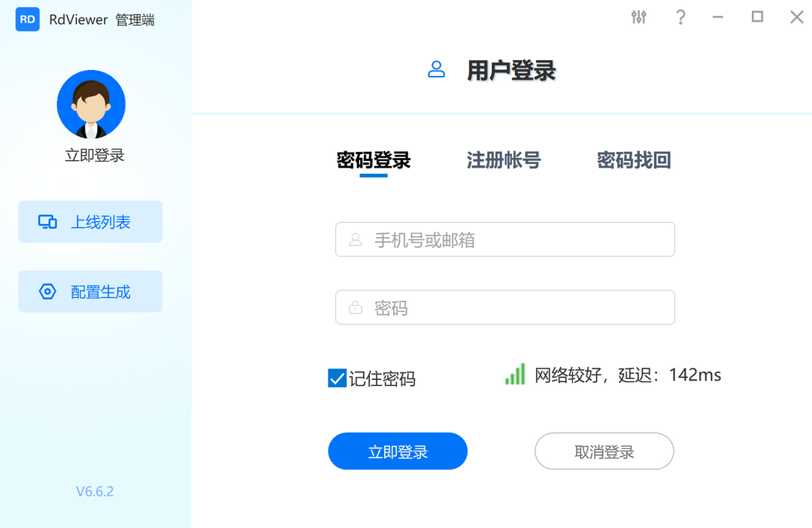Click the user avatar picture
812x528 pixels.
pyautogui.click(x=91, y=104)
